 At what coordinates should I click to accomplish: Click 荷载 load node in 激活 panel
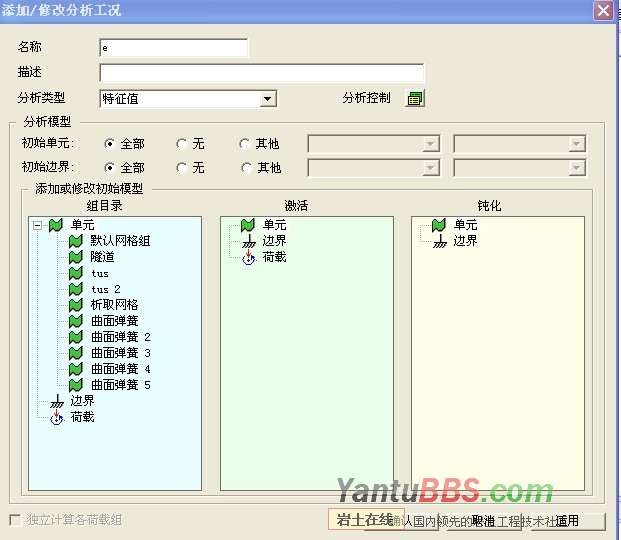pos(274,257)
